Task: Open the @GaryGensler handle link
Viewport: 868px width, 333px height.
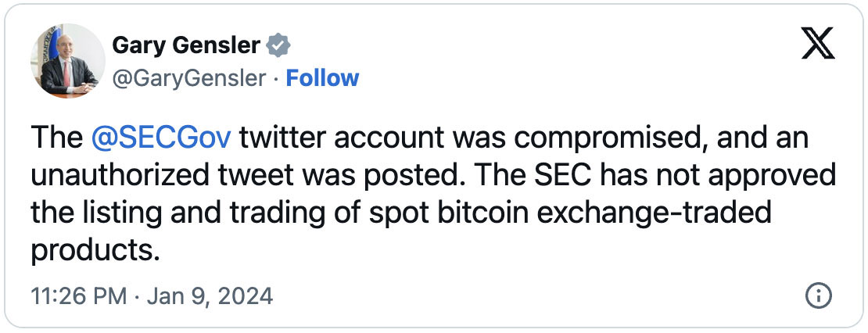Action: [189, 78]
